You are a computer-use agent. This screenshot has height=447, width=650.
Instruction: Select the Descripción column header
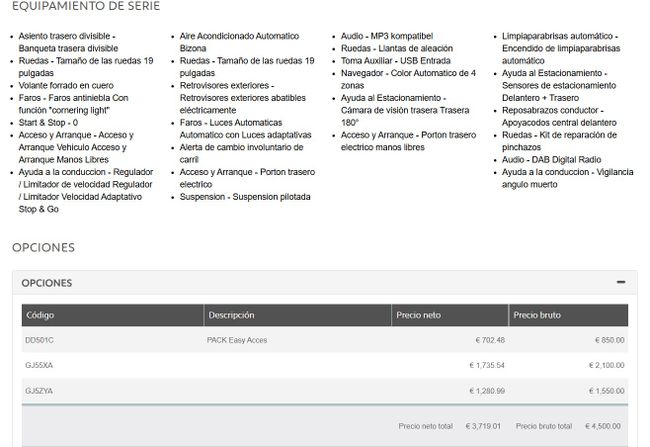[298, 315]
